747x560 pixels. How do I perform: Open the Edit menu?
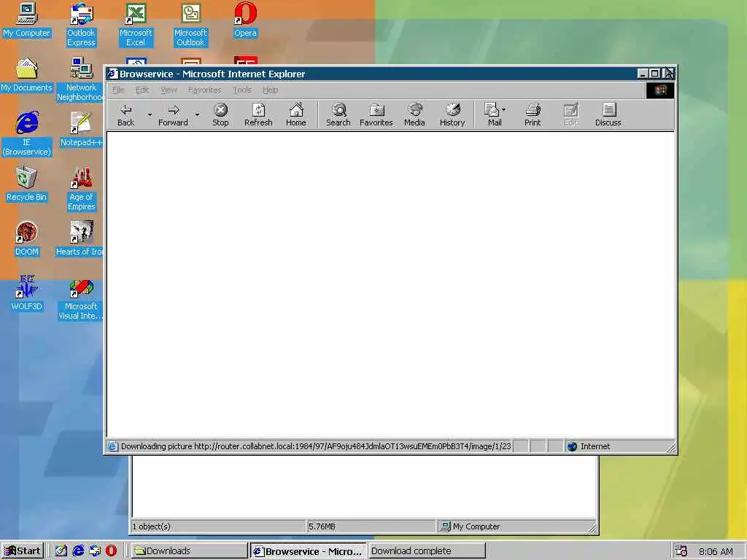tap(142, 90)
